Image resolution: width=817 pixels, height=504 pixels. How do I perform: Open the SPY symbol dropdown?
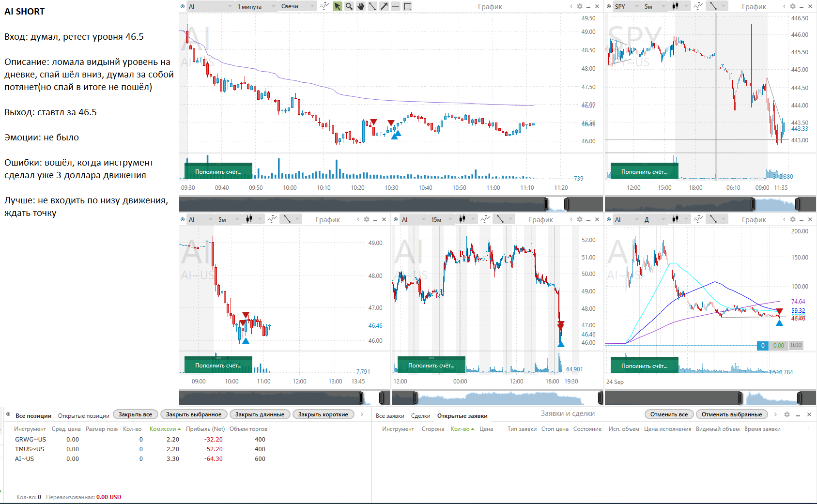click(x=626, y=6)
